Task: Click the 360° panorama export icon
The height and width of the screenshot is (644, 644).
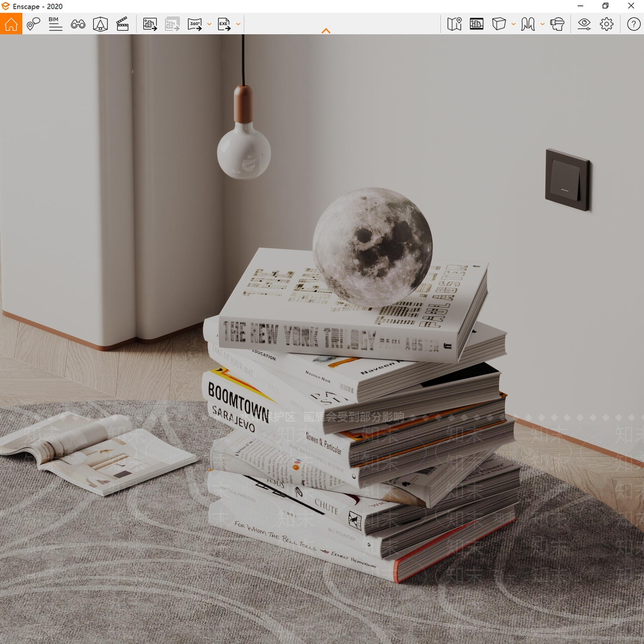Action: (x=195, y=24)
